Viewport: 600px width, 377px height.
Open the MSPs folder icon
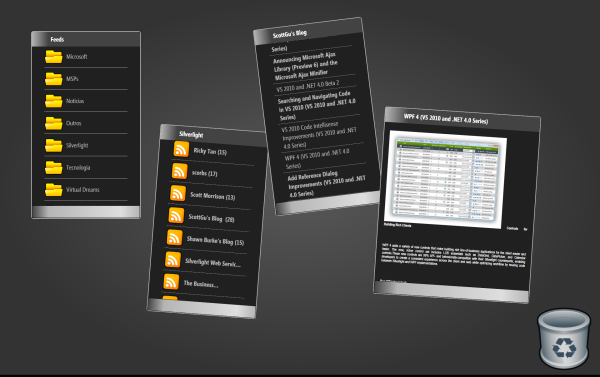[54, 79]
